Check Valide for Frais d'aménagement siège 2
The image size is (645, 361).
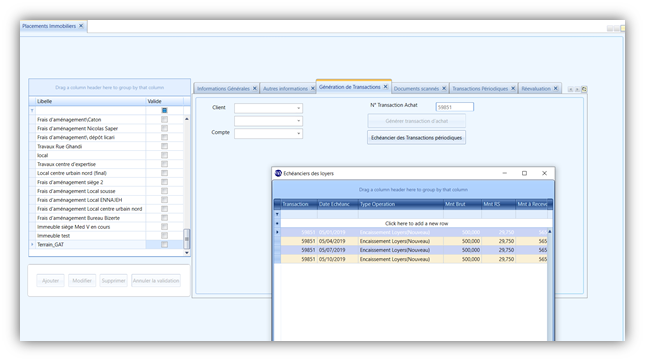pos(164,182)
